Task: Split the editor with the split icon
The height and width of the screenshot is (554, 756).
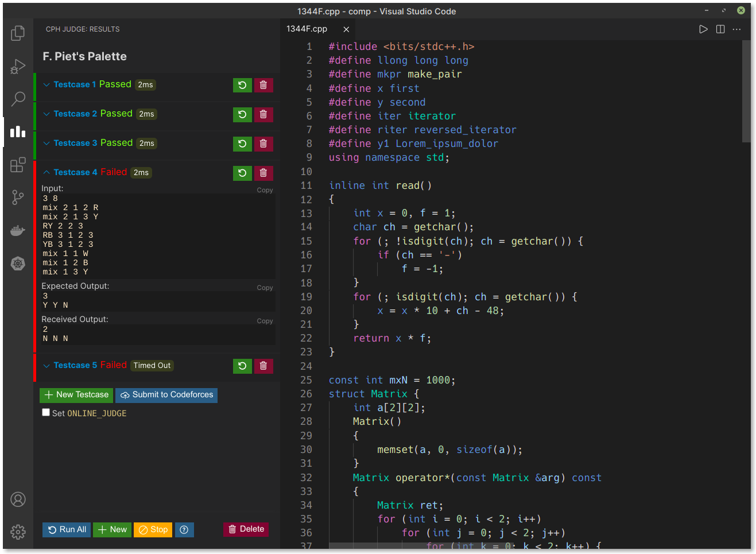Action: [x=720, y=29]
